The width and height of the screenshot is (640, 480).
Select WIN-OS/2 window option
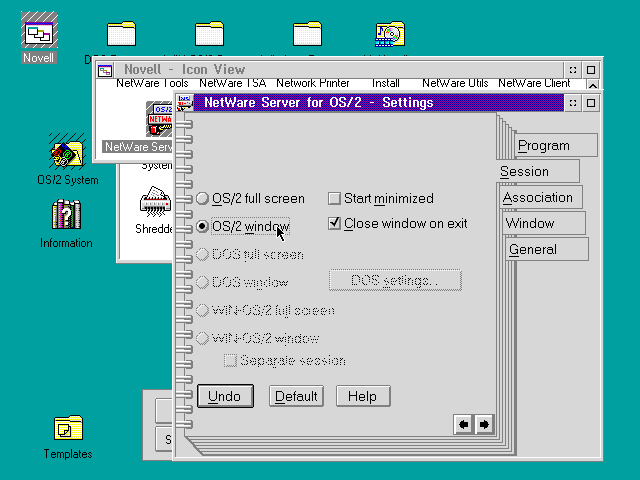[x=258, y=338]
